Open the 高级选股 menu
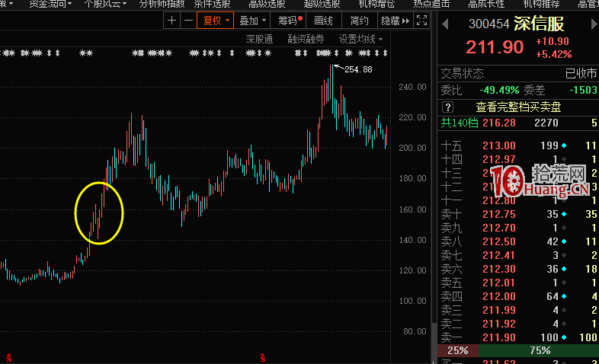599x364 pixels. click(x=267, y=3)
